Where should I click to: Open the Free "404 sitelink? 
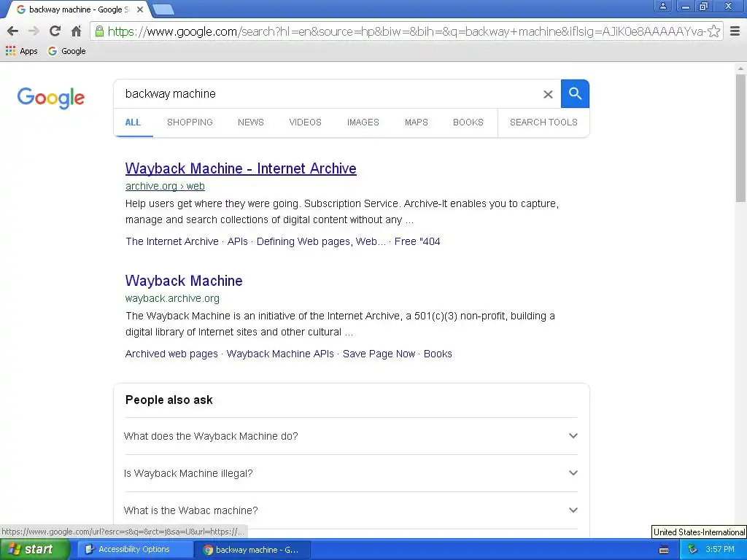(x=417, y=241)
